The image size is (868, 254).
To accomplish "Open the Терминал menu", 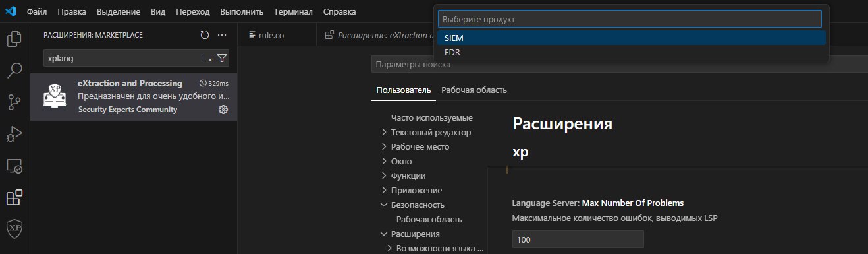I will pyautogui.click(x=293, y=12).
